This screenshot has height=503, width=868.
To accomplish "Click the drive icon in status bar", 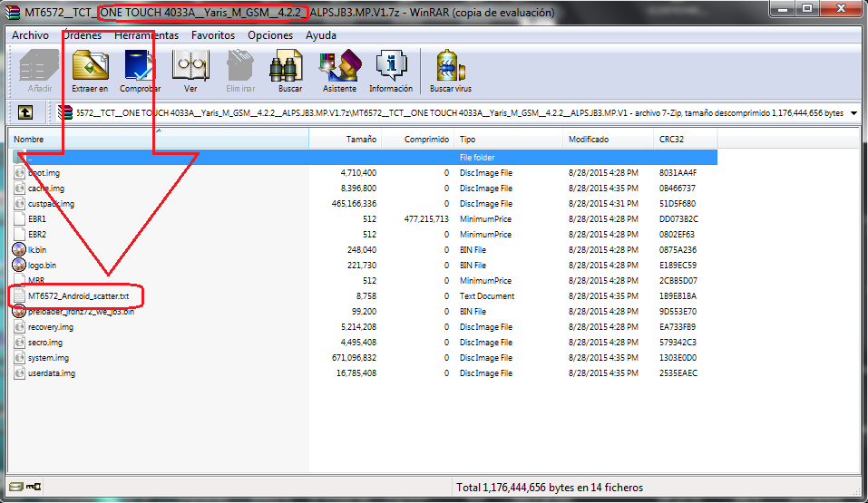I will pyautogui.click(x=16, y=487).
